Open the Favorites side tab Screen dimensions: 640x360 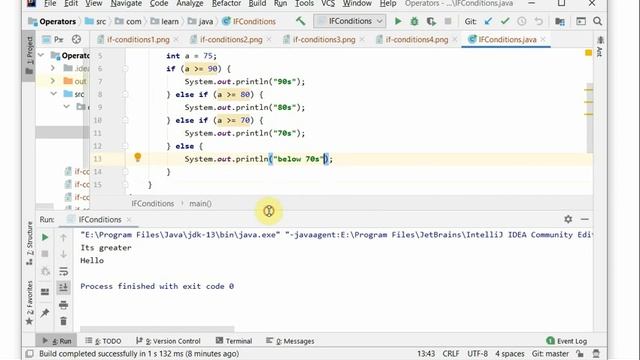[29, 303]
